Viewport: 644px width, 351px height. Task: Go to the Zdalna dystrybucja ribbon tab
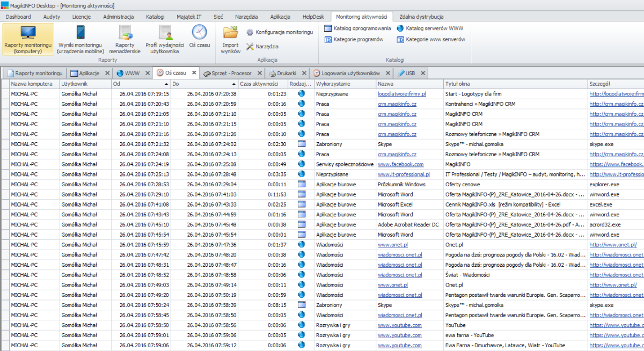(x=421, y=17)
